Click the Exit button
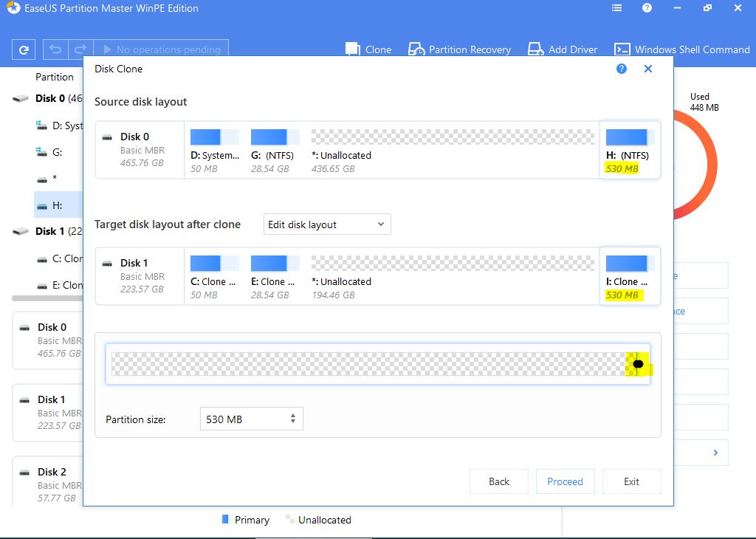Viewport: 756px width, 539px height. pos(631,481)
